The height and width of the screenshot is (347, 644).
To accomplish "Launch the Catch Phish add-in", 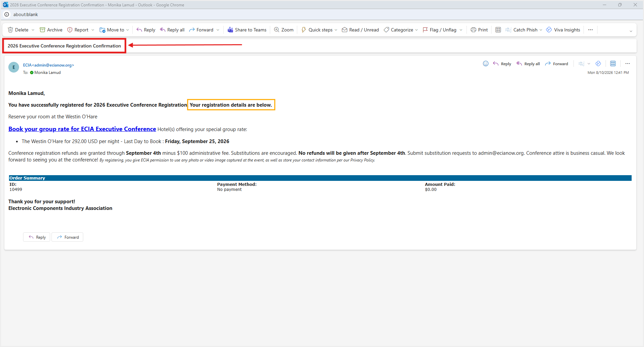I will click(x=522, y=30).
